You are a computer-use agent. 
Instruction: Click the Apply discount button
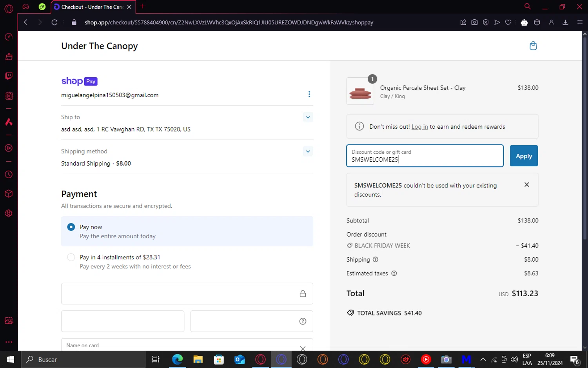(524, 156)
